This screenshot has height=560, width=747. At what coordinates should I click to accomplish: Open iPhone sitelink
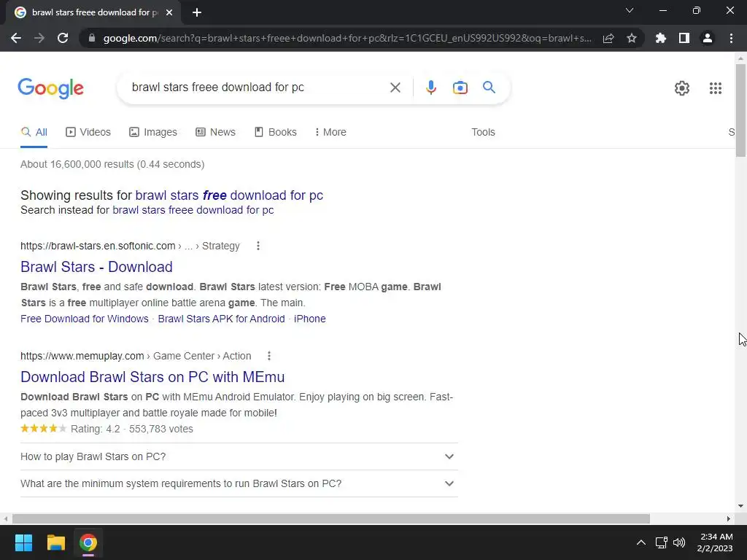click(x=309, y=319)
